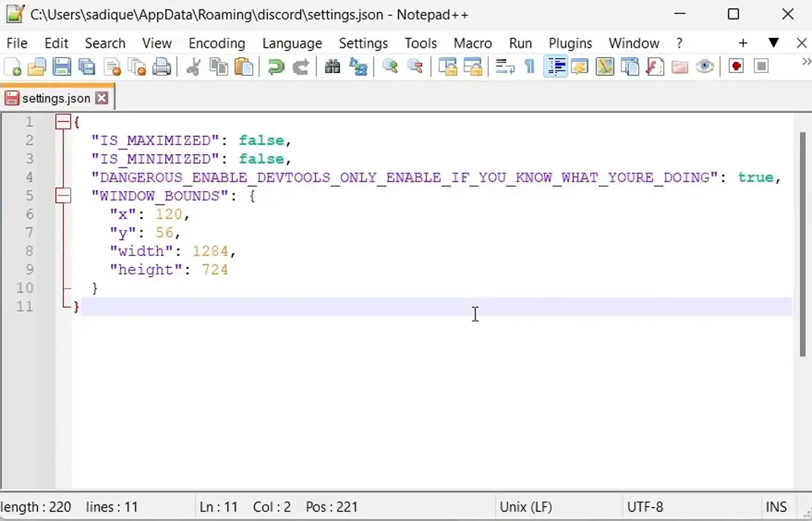
Task: Open the Plugins menu
Action: [570, 43]
